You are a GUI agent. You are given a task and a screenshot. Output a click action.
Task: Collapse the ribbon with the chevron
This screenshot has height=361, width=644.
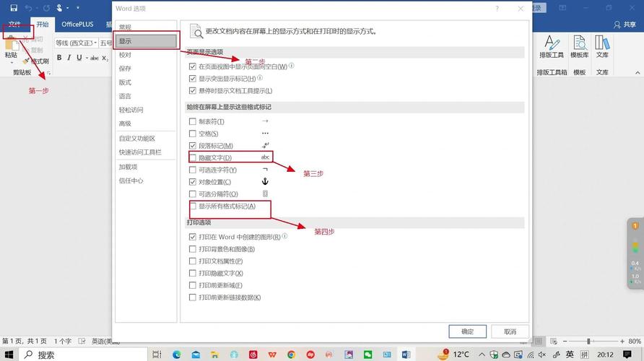point(638,73)
